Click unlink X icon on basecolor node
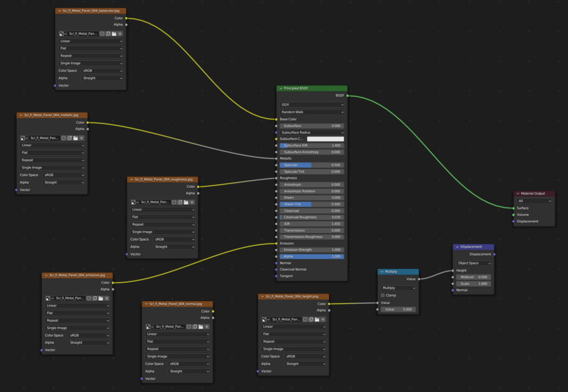 pyautogui.click(x=120, y=34)
